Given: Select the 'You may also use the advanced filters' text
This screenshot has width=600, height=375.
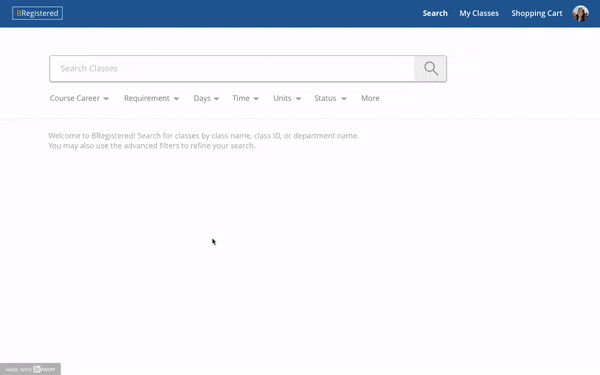Looking at the screenshot, I should coord(152,146).
